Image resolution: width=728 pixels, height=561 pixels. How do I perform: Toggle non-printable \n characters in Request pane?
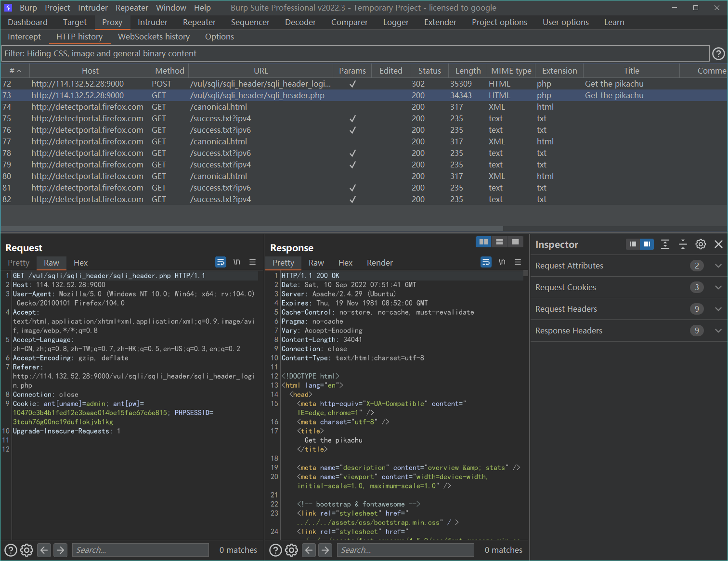point(236,262)
